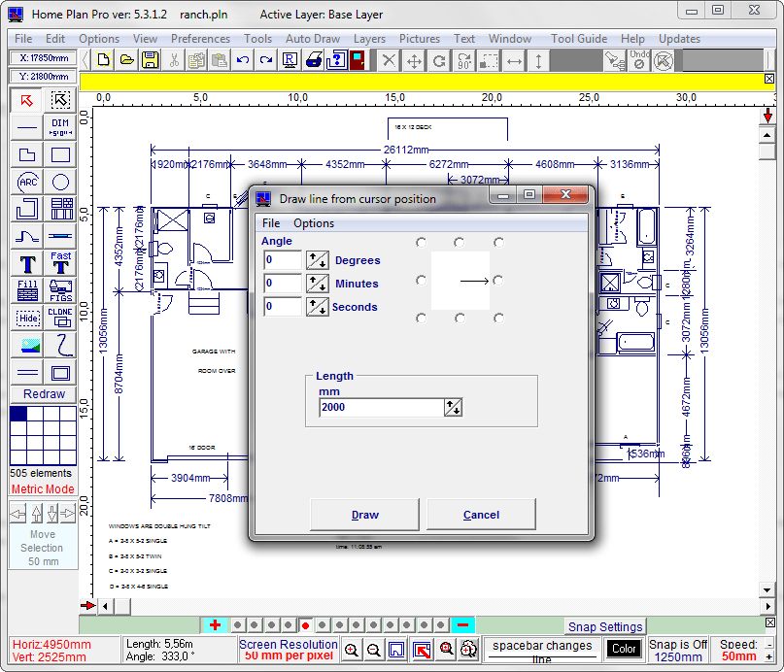Create a new plan with the blank page icon

(x=104, y=60)
